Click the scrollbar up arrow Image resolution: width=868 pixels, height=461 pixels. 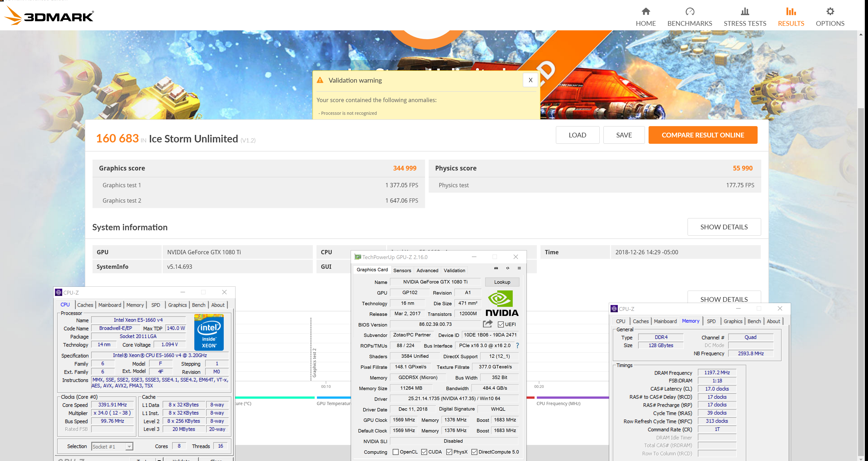[861, 34]
